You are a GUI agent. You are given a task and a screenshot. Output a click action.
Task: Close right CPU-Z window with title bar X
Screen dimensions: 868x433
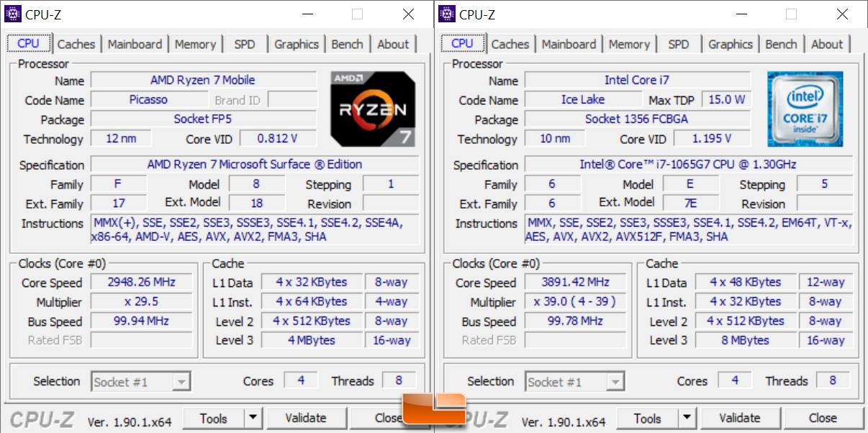(842, 14)
